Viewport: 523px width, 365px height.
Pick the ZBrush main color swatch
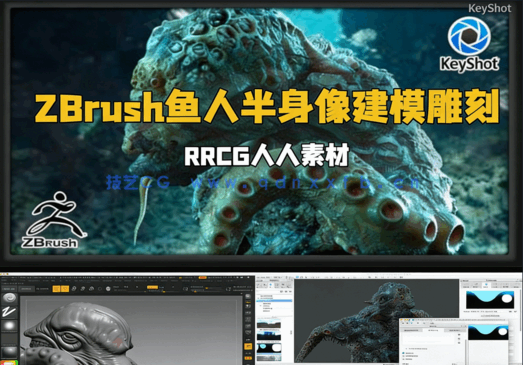(9, 363)
